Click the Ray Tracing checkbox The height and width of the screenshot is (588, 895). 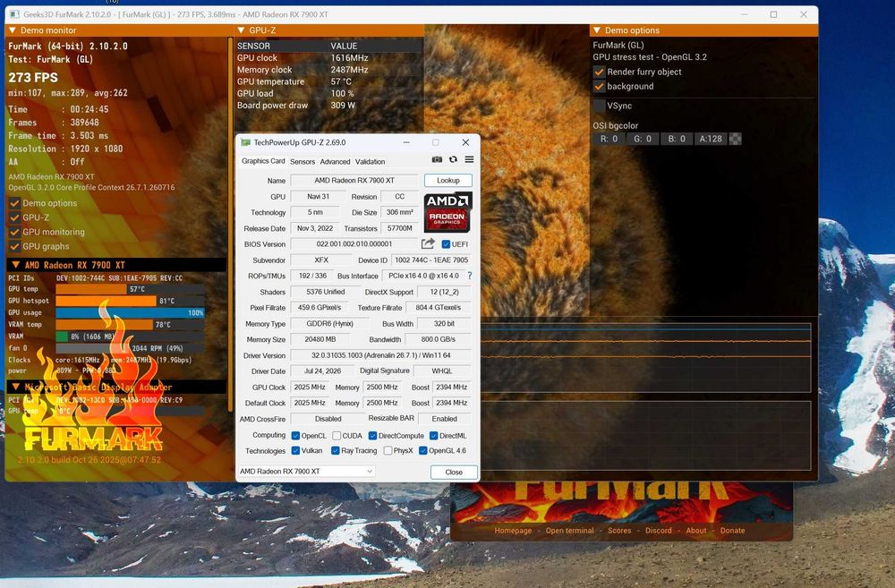336,450
